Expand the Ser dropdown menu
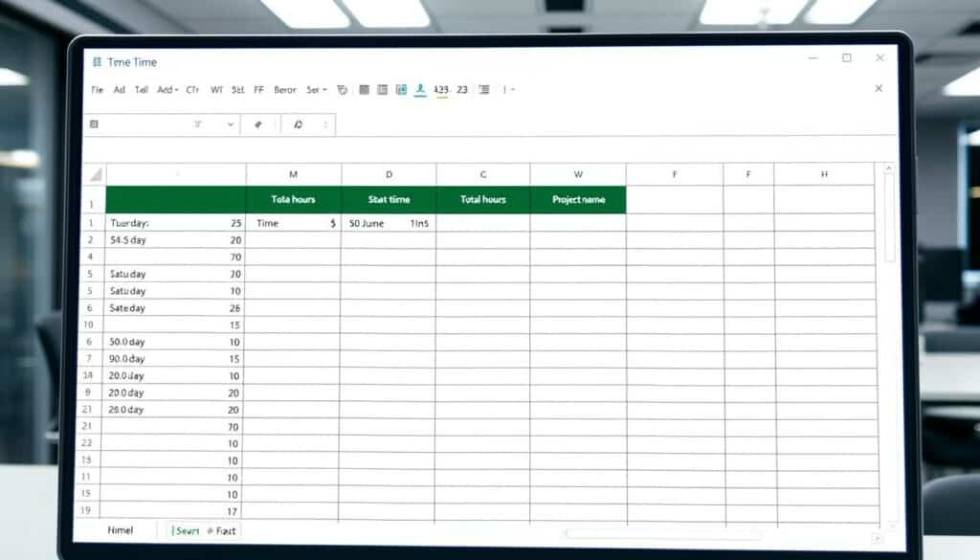 (316, 90)
